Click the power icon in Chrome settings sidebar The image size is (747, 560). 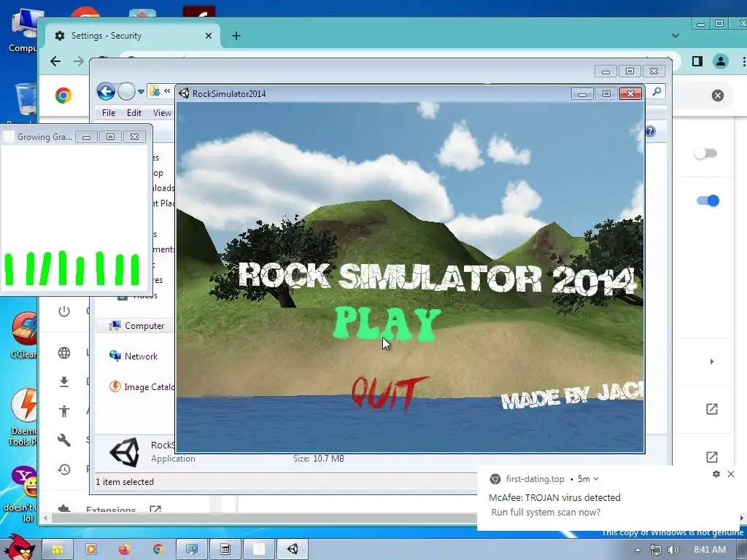tap(64, 311)
